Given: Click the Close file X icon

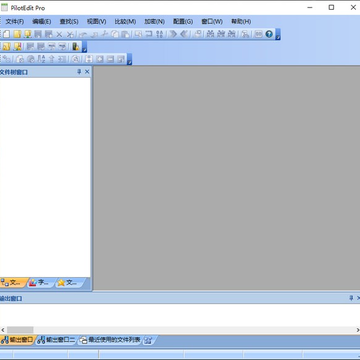Looking at the screenshot, I should point(59,34).
